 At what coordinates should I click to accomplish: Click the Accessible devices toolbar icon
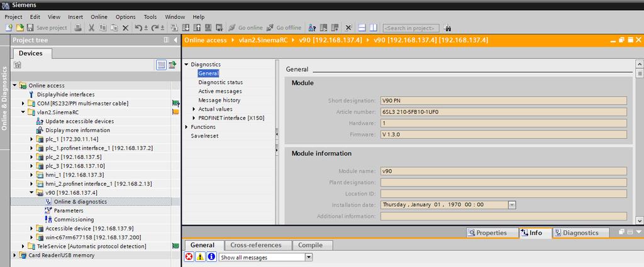[x=312, y=28]
